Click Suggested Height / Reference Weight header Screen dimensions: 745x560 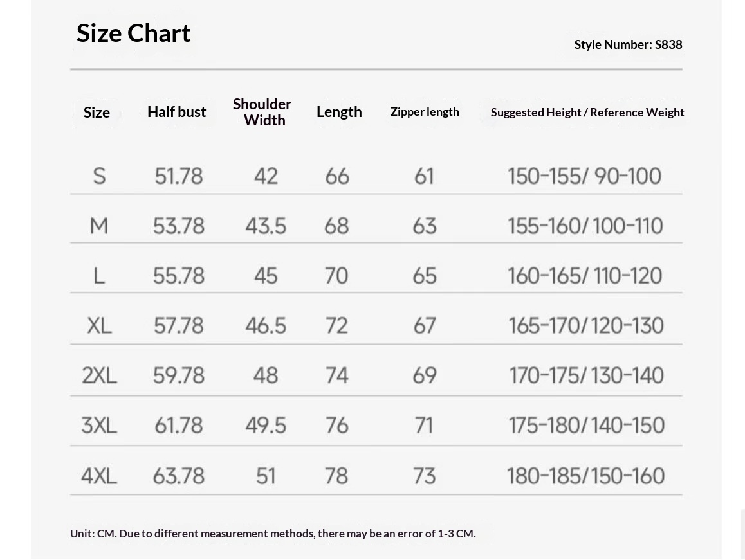[x=587, y=113]
